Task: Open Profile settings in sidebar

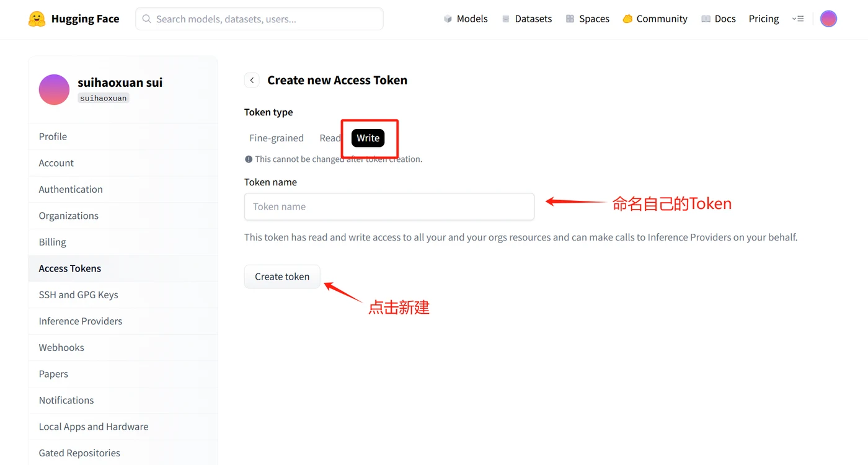Action: click(x=123, y=136)
